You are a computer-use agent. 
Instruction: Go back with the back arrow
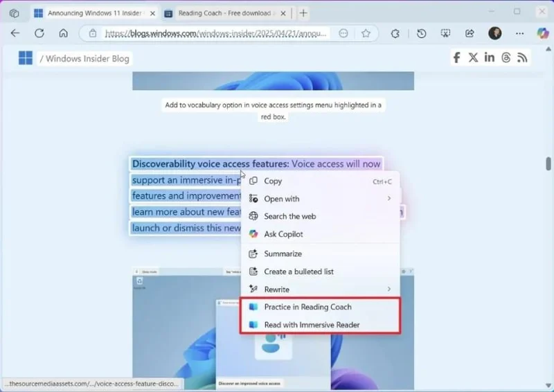[15, 33]
